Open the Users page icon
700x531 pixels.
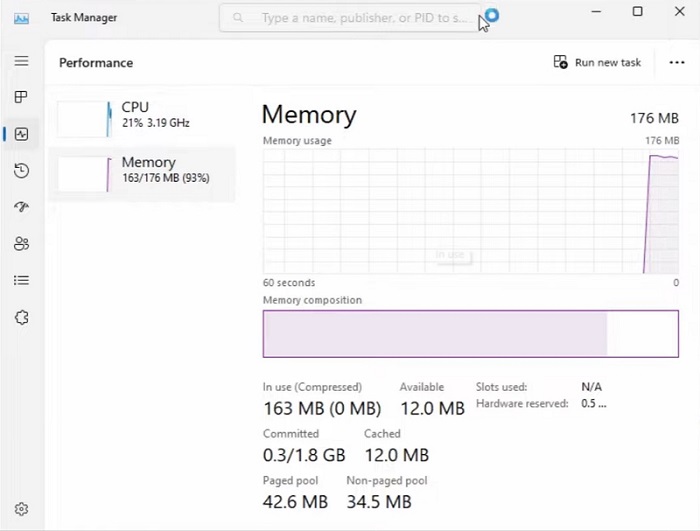(x=21, y=243)
